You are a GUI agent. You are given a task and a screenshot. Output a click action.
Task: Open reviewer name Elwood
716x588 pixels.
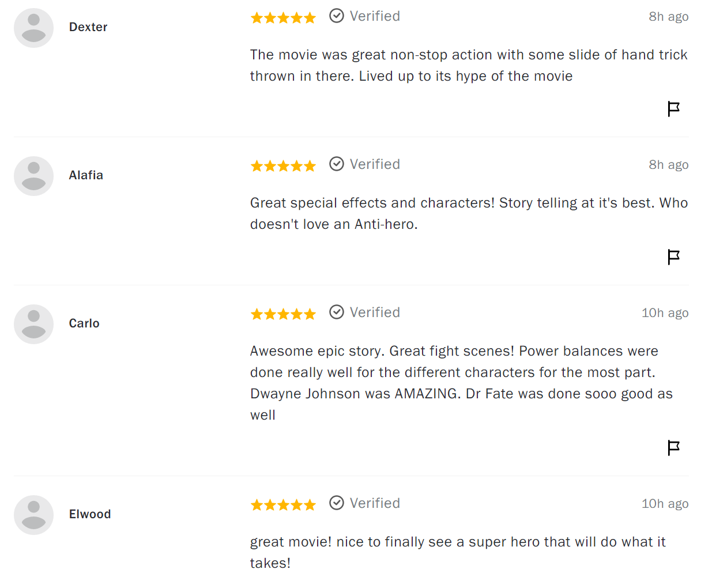coord(90,514)
